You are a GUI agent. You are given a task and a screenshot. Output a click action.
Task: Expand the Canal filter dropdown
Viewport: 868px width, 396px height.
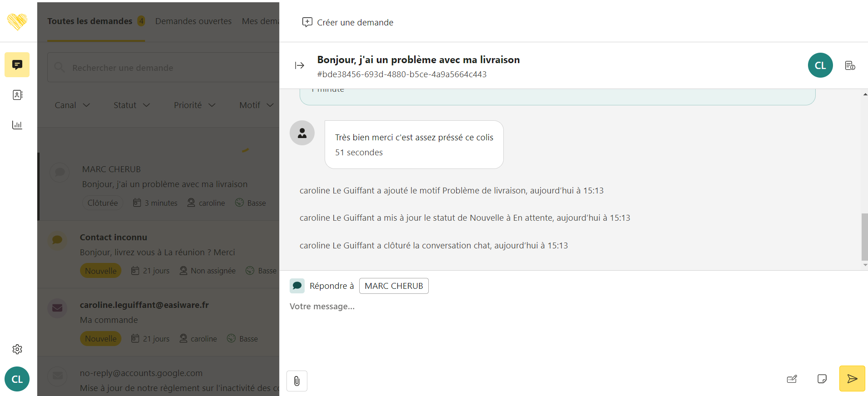tap(72, 105)
